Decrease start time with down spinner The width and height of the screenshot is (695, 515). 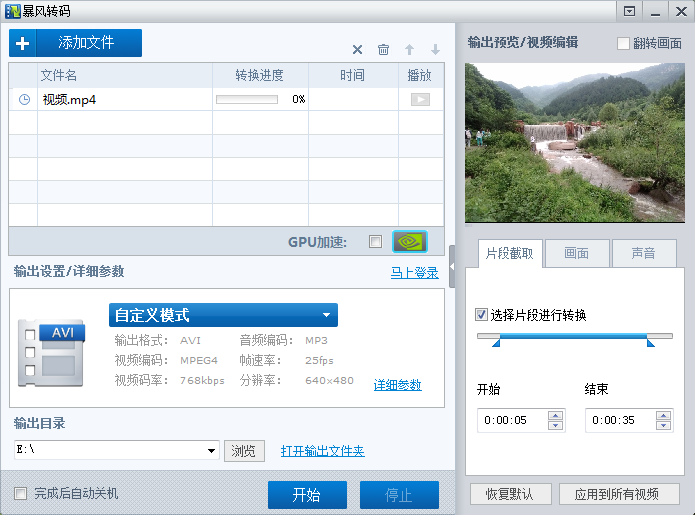click(555, 425)
